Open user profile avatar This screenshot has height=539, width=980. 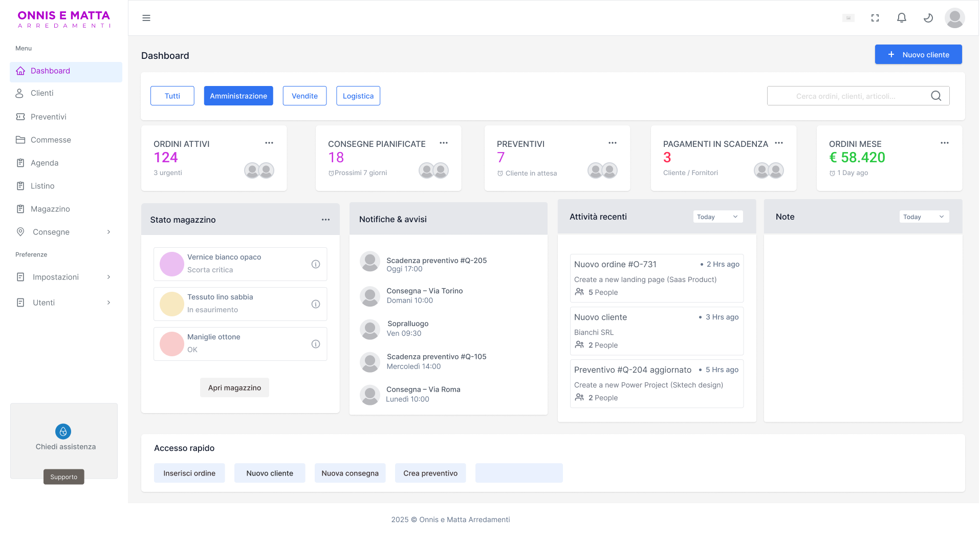coord(954,18)
